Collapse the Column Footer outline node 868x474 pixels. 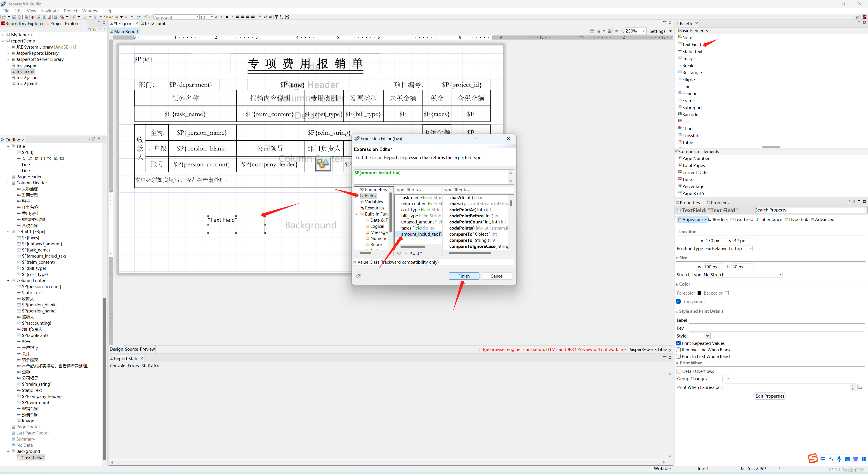point(8,280)
